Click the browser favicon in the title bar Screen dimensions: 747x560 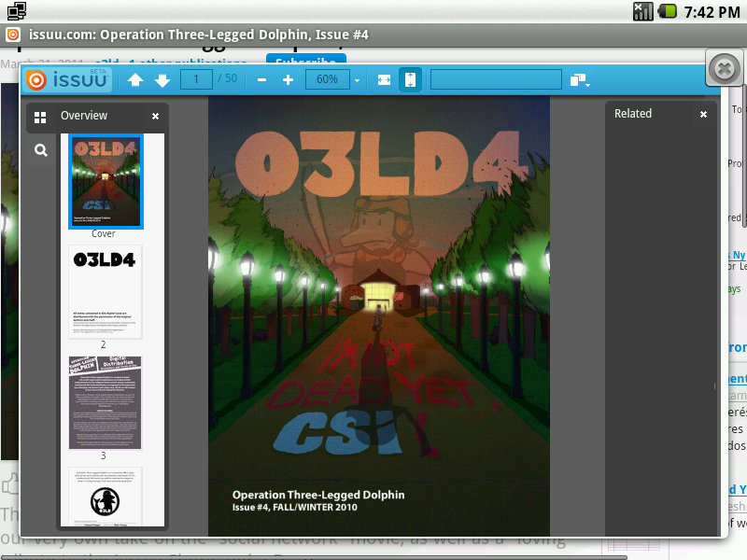click(x=13, y=35)
